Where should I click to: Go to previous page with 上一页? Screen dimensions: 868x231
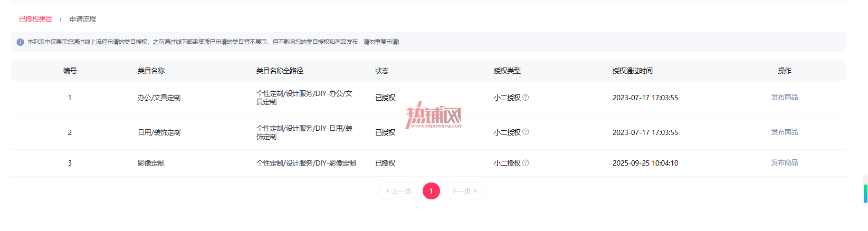(398, 191)
